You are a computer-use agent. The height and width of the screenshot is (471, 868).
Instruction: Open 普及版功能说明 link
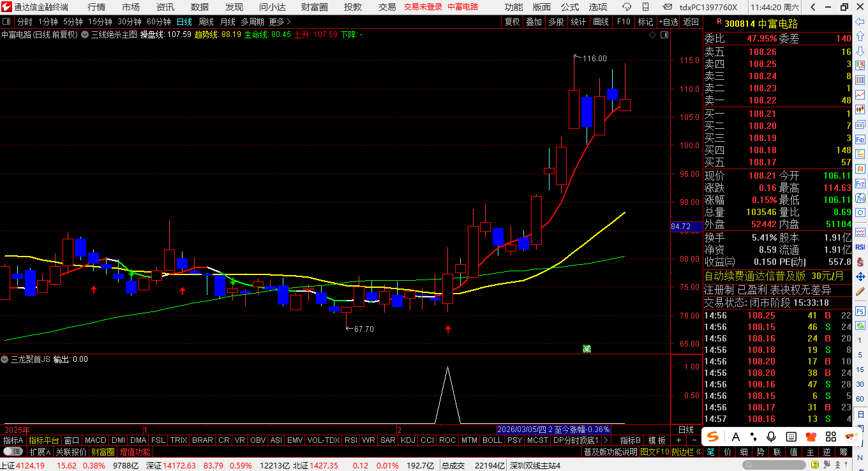[x=610, y=451]
